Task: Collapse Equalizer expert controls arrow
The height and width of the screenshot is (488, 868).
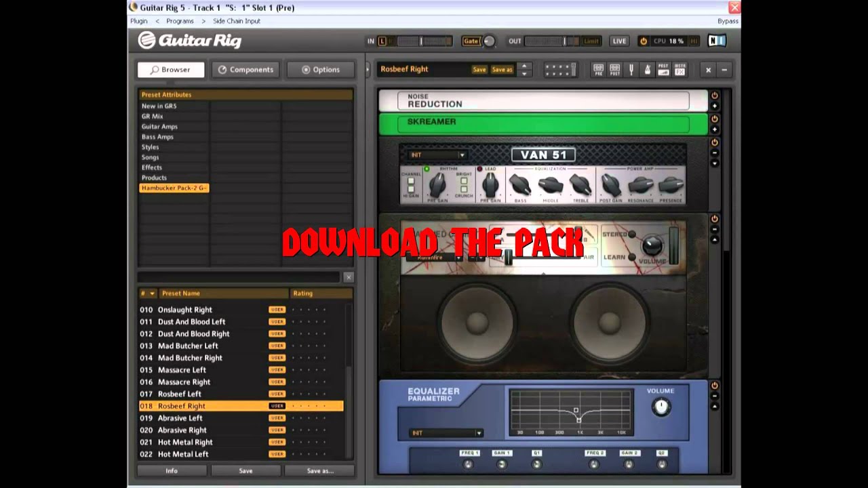Action: 714,407
